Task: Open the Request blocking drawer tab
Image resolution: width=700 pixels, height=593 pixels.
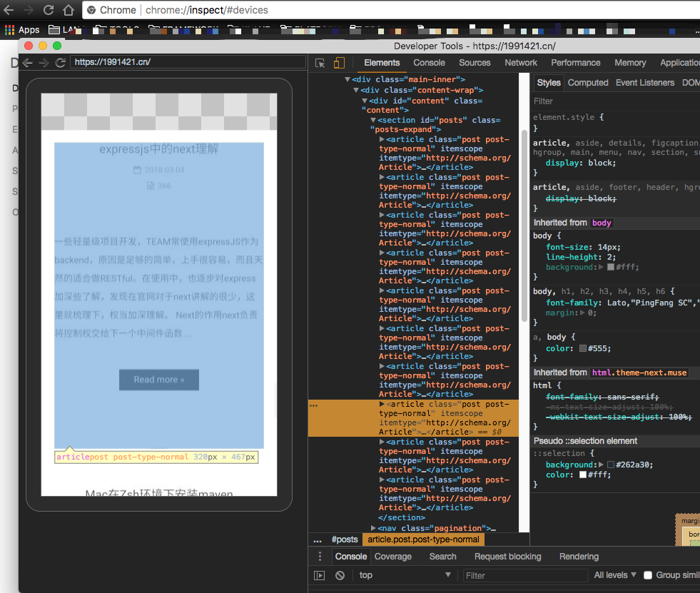Action: (x=507, y=557)
